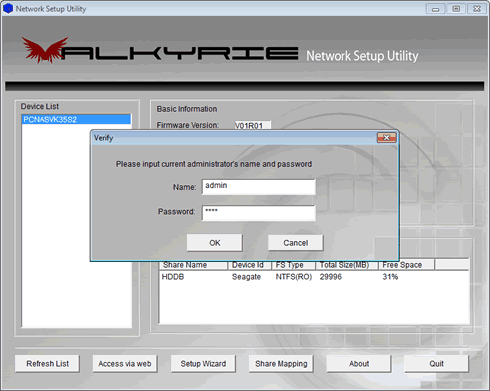Viewport: 490px width, 391px height.
Task: Click the FS Type column header
Action: (294, 265)
